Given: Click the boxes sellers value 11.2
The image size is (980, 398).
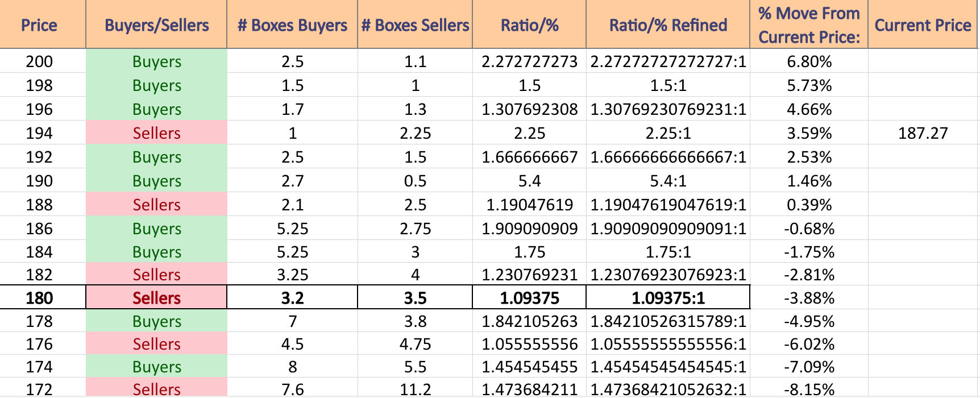Looking at the screenshot, I should tap(415, 388).
